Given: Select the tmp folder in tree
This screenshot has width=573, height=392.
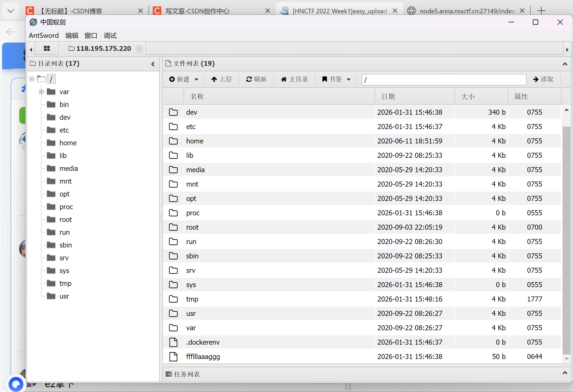Looking at the screenshot, I should (x=65, y=283).
